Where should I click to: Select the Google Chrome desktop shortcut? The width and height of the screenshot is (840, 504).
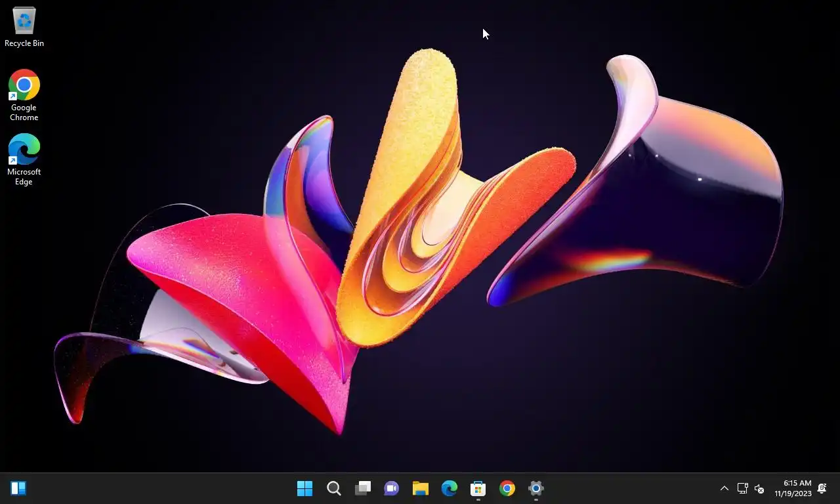point(24,95)
